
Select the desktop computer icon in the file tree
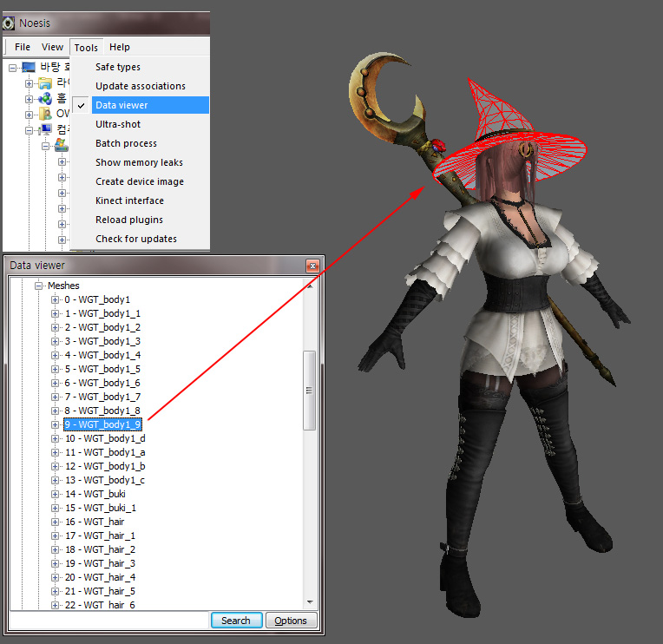(29, 67)
